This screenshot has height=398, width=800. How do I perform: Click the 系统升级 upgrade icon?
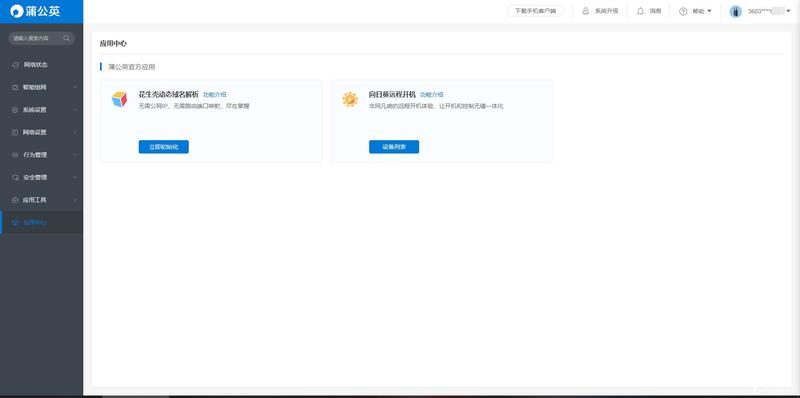(586, 11)
